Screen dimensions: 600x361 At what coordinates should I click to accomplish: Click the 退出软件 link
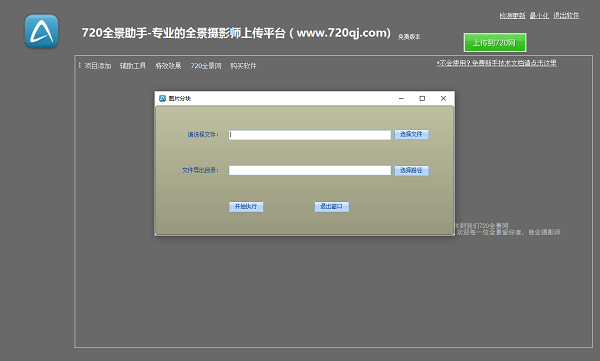tap(566, 16)
